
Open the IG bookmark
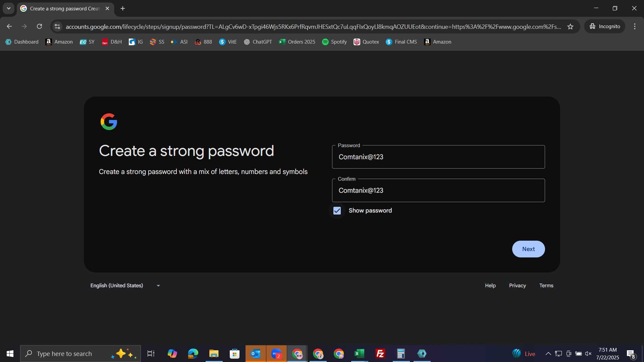136,42
